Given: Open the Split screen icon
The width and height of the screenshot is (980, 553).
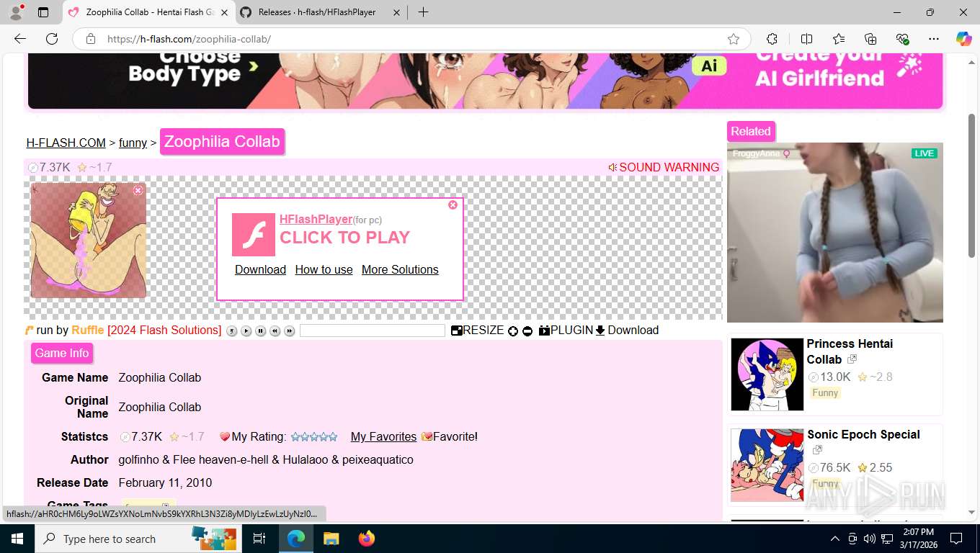Looking at the screenshot, I should click(x=806, y=39).
